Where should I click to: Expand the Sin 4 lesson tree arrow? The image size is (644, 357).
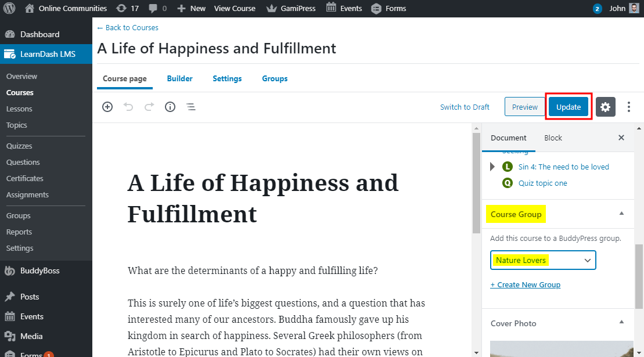click(x=493, y=167)
